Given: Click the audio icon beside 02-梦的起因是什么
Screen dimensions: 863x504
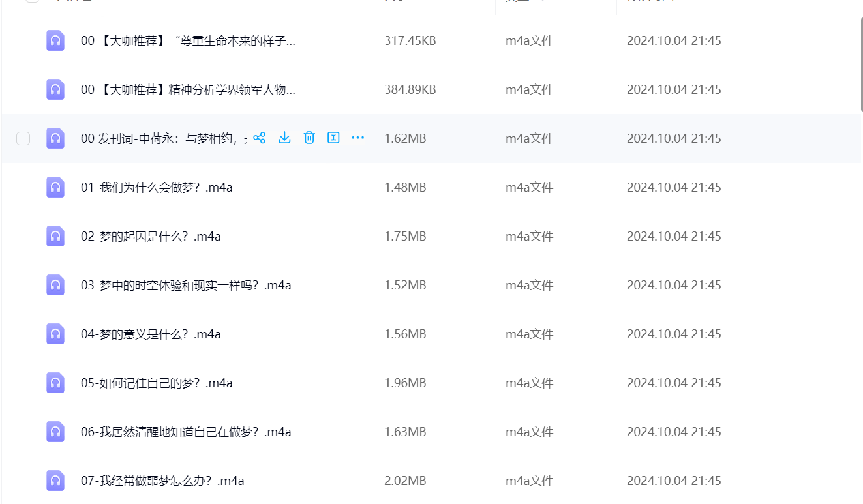Looking at the screenshot, I should click(55, 236).
